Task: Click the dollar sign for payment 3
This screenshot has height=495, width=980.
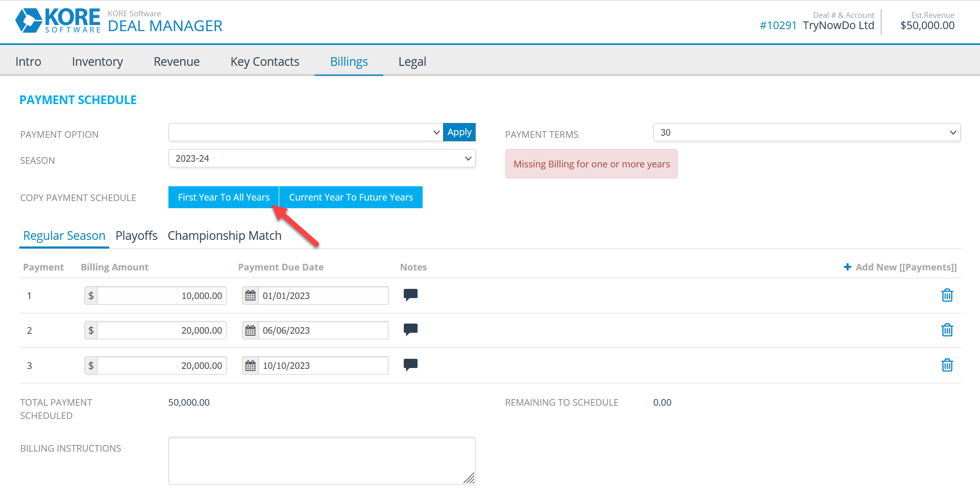Action: 91,365
